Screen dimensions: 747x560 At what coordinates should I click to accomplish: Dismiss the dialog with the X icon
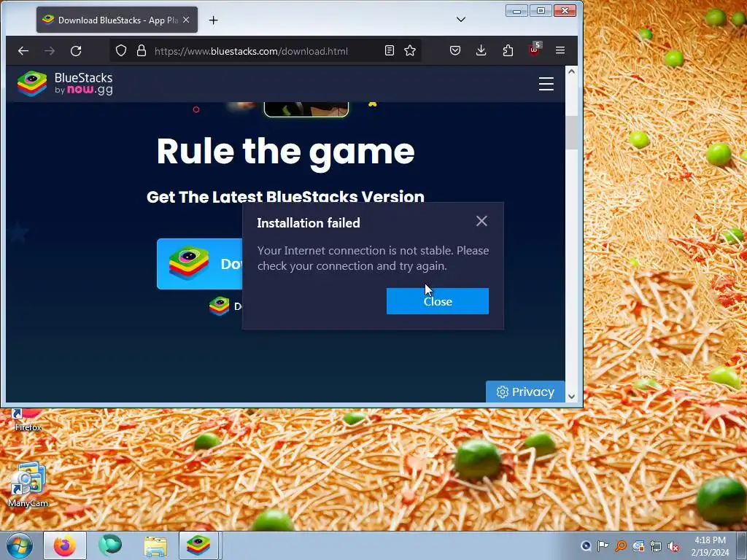pos(481,221)
